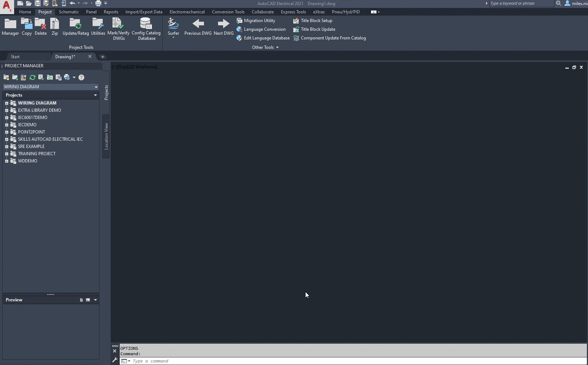Screen dimensions: 588x365
Task: Expand the WIRING DIAGRAM project node
Action: click(x=7, y=103)
